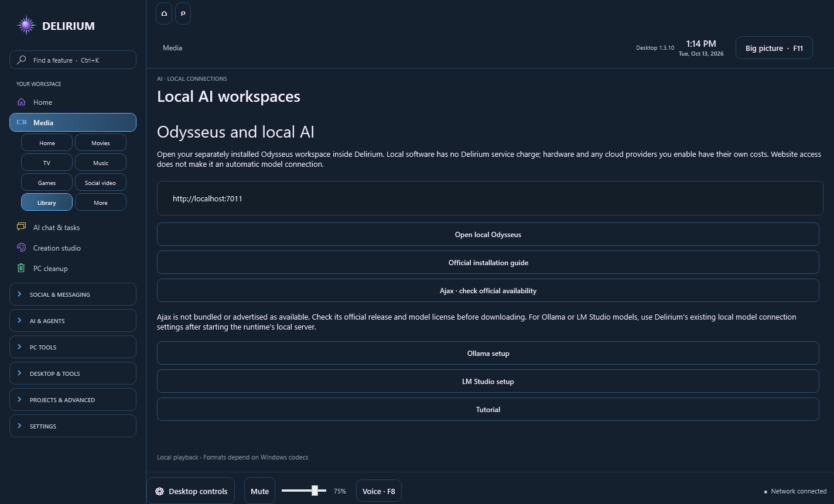Click the Find a feature search box
Viewport: 834px width, 504px height.
pos(73,60)
